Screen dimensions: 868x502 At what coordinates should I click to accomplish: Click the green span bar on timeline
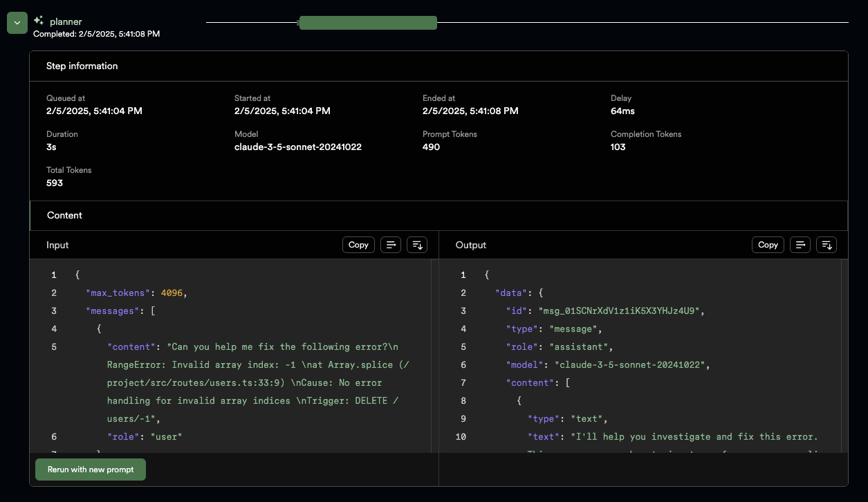pos(368,23)
